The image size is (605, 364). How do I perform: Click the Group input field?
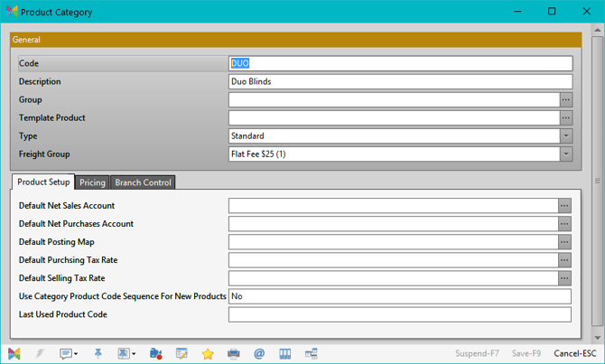coord(394,99)
